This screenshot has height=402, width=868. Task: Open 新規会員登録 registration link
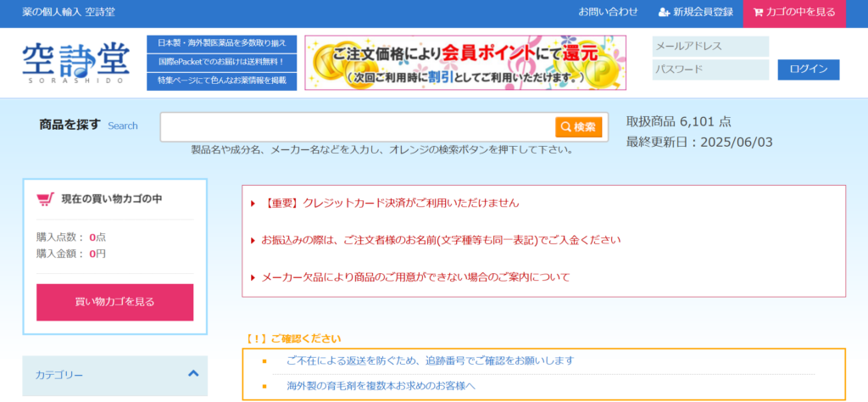pyautogui.click(x=696, y=12)
